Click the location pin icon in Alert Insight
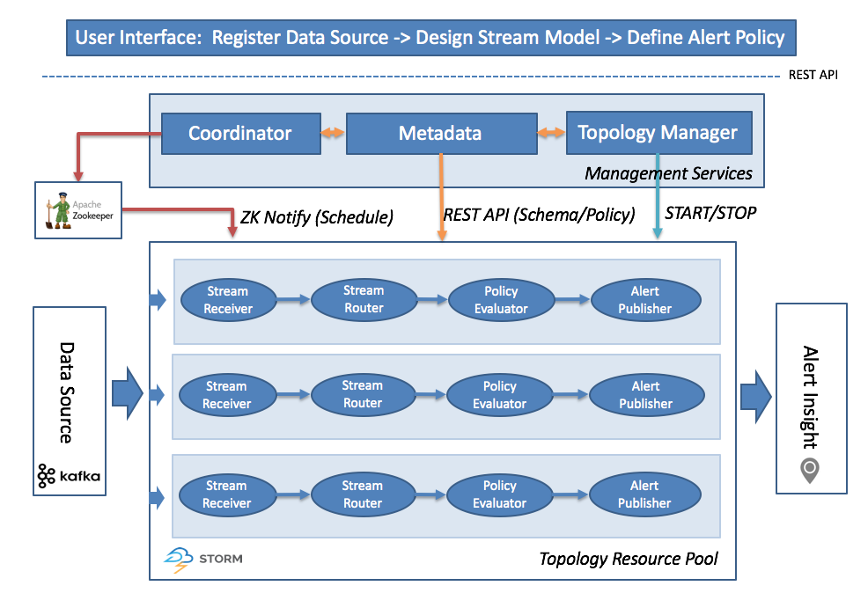The height and width of the screenshot is (593, 868). [x=809, y=471]
